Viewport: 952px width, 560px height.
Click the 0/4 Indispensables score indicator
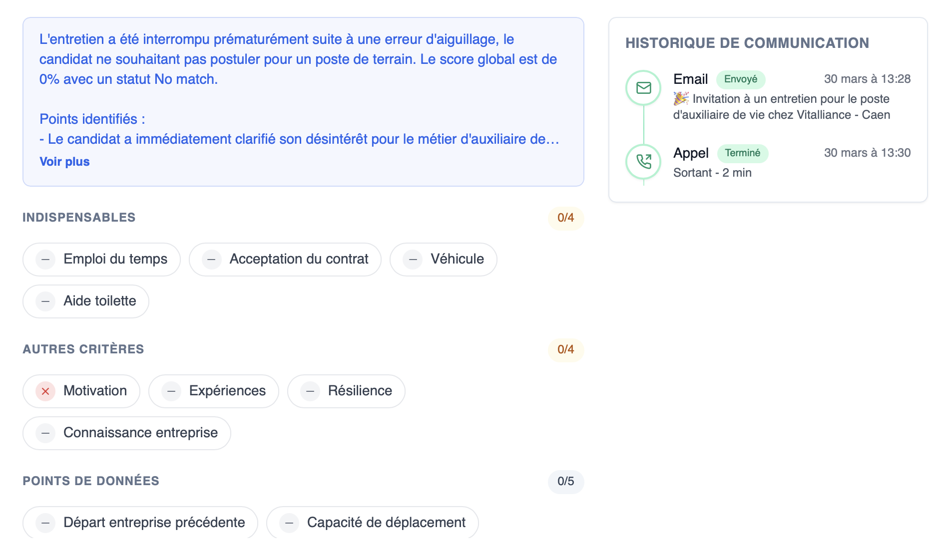565,218
